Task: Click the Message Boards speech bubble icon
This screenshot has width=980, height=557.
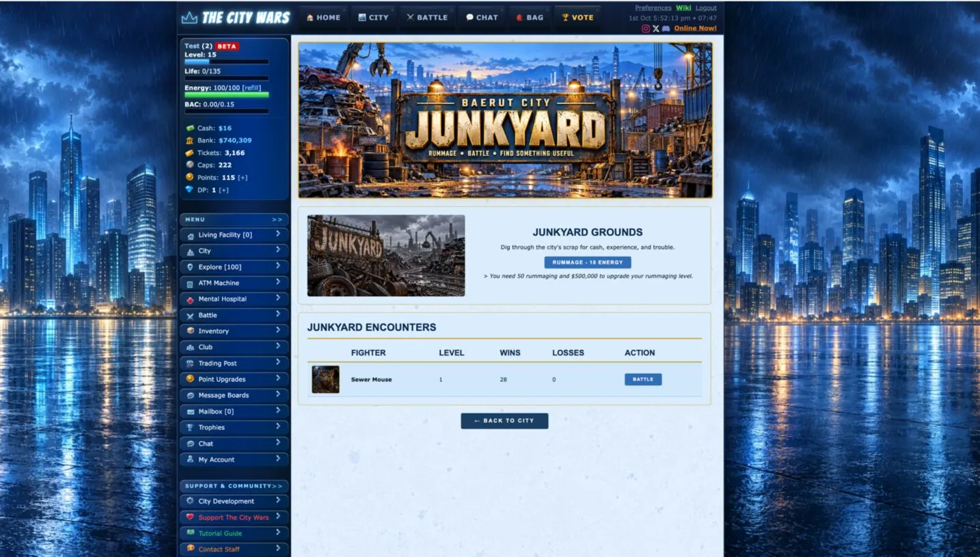Action: pyautogui.click(x=190, y=396)
